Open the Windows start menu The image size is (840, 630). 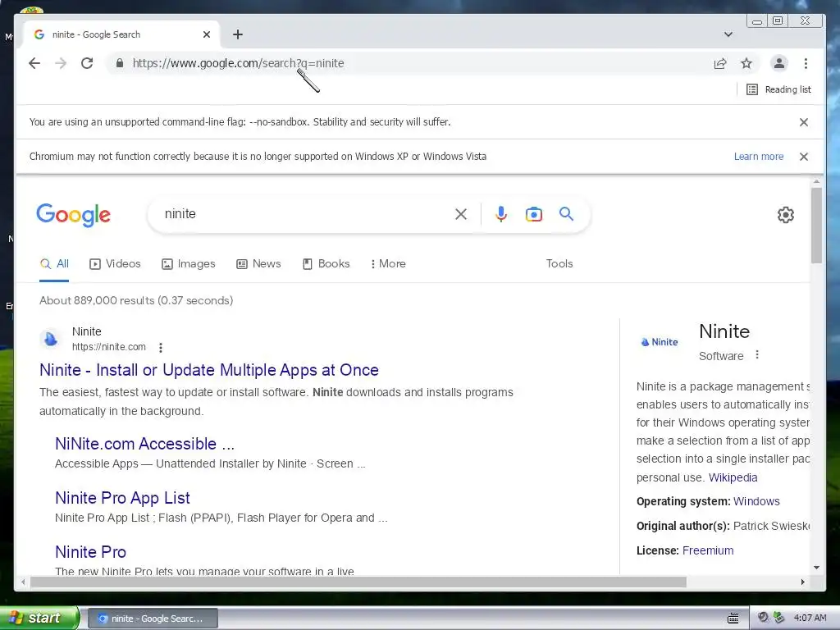(39, 618)
